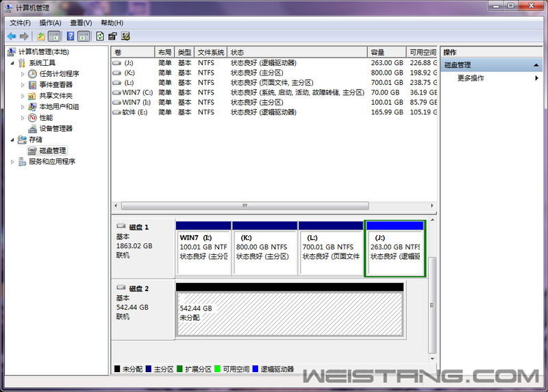548x392 pixels.
Task: Open the 操作(A) menu
Action: point(50,23)
